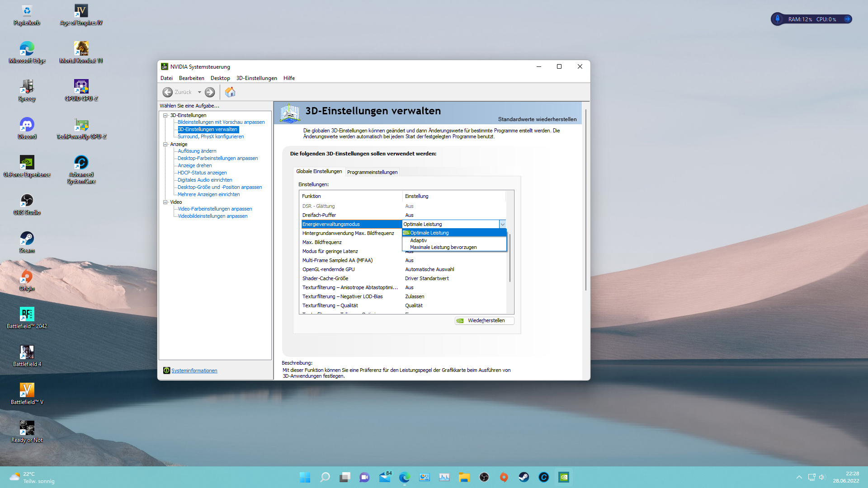Open the Back history dropdown arrow
868x488 pixels.
(199, 92)
